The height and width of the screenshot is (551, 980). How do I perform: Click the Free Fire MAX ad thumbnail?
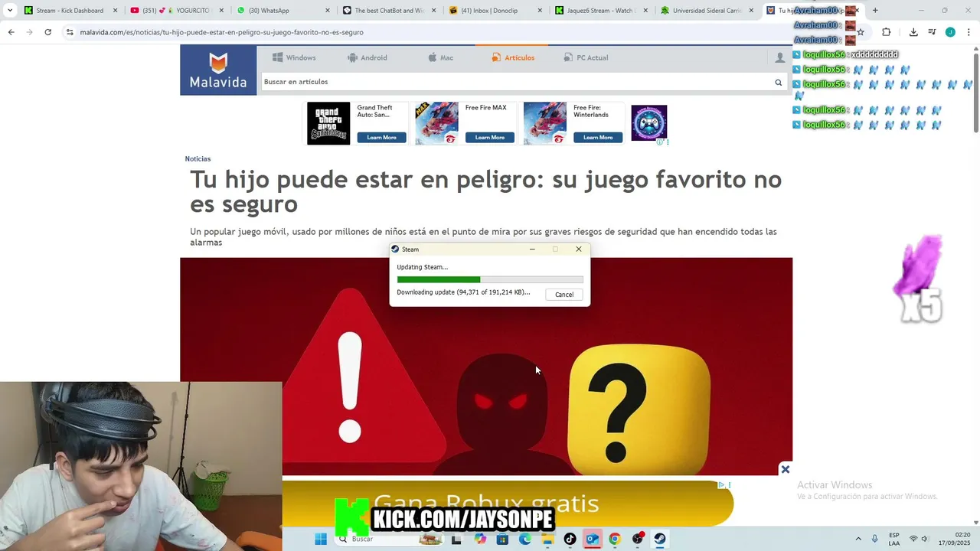[x=436, y=123]
